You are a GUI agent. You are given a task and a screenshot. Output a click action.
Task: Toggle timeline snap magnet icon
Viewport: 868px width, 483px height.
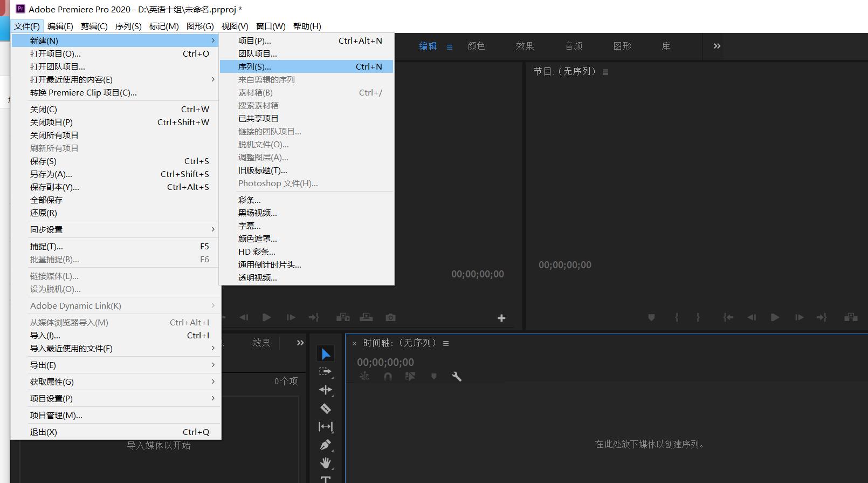point(388,377)
